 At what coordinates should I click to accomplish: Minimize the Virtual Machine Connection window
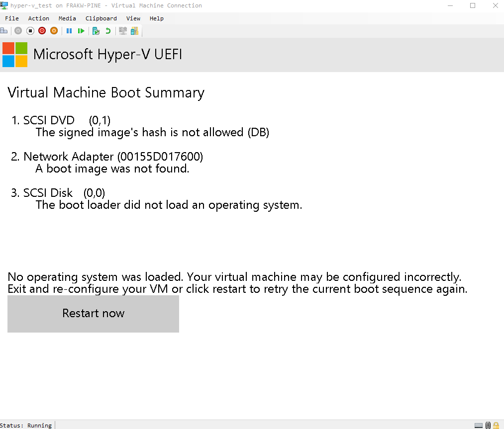450,5
